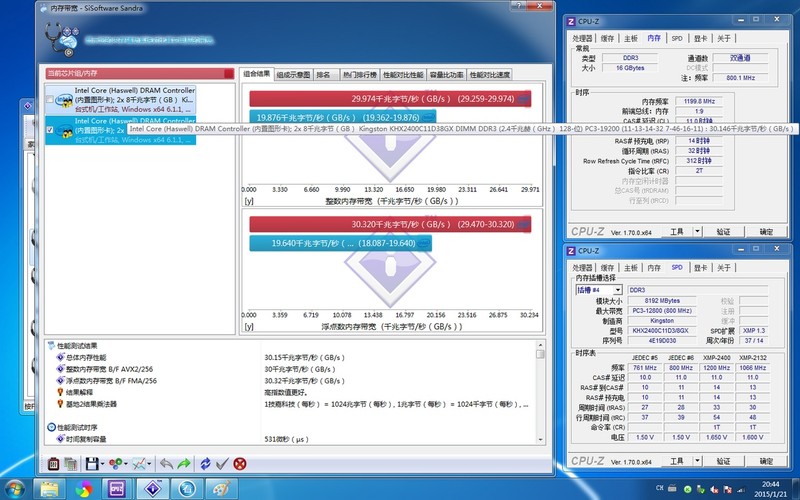
Task: Collapse the 当前芯片组/内存 panel via red button
Action: 229,73
